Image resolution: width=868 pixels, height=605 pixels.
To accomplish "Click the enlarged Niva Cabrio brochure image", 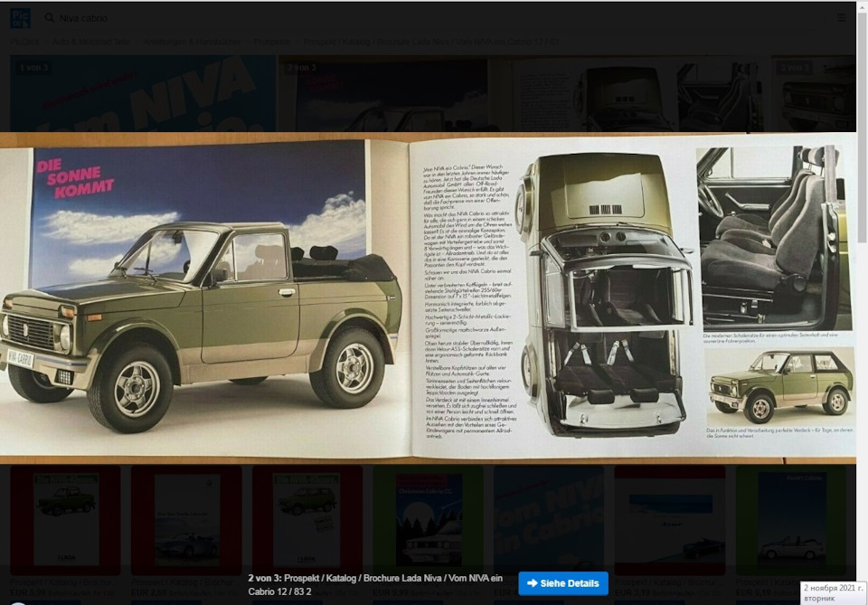I will click(x=428, y=298).
